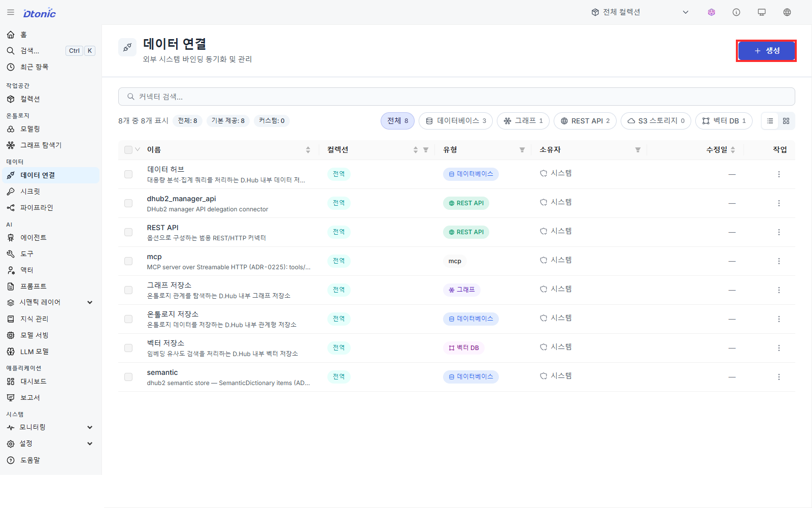Open actions menu for mcp row
The image size is (812, 508).
[x=779, y=261]
